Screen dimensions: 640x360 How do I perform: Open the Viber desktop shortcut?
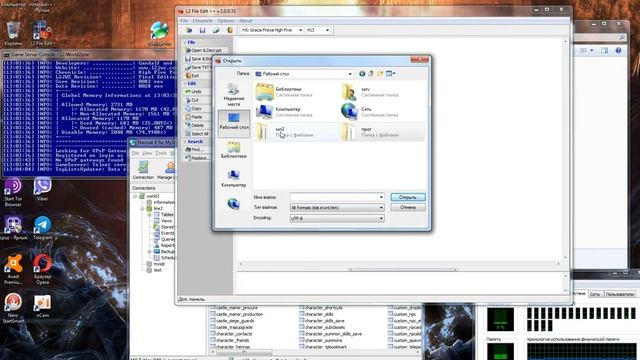[x=42, y=189]
